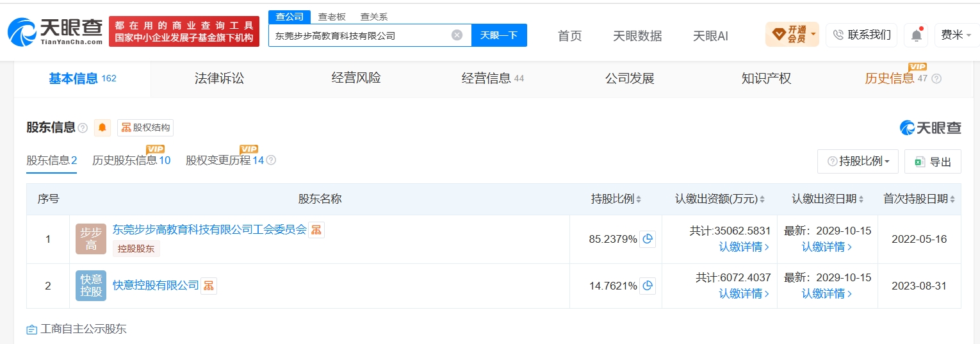View pie chart for 14.7621% holding
The width and height of the screenshot is (980, 344).
click(648, 286)
